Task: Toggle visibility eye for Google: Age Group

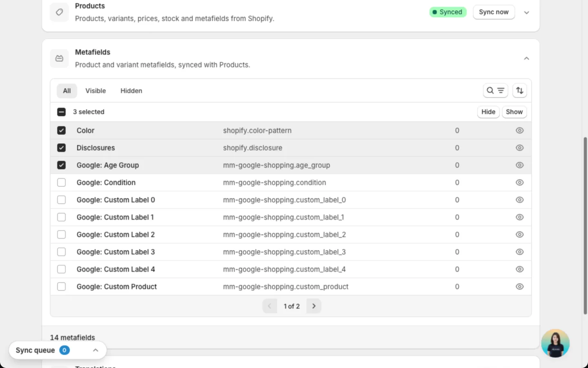Action: 519,165
